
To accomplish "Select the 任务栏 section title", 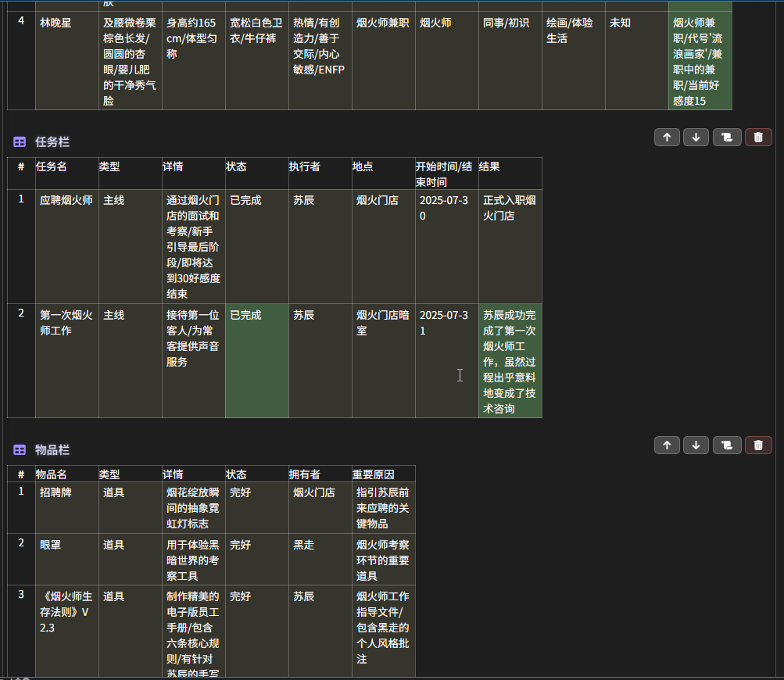I will point(52,142).
